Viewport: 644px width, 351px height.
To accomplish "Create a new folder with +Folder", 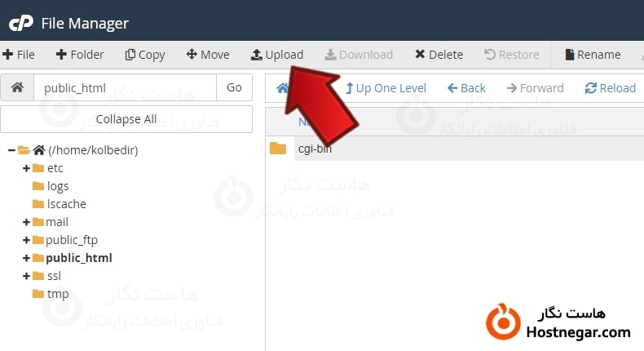I will point(80,55).
